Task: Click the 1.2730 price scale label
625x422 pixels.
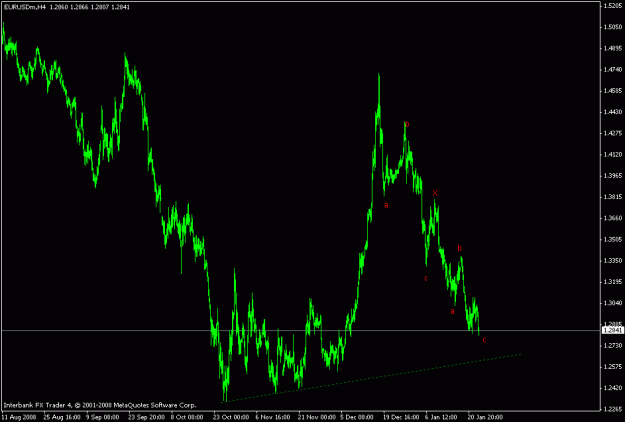Action: pos(612,345)
